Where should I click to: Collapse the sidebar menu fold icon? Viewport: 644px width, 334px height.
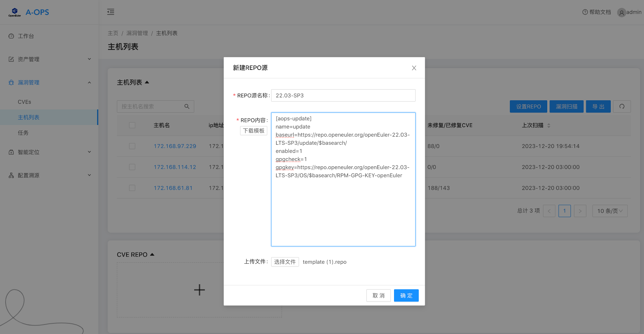click(111, 12)
